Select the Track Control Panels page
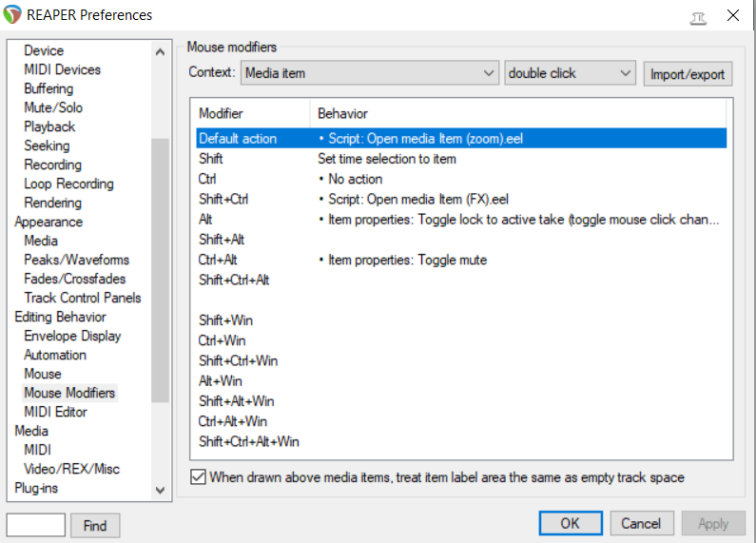The image size is (756, 543). [82, 298]
